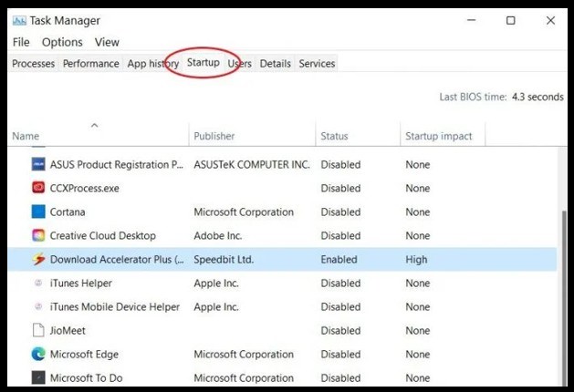
Task: Click Apple Inc. in the iTunes Helper row
Action: pos(216,283)
